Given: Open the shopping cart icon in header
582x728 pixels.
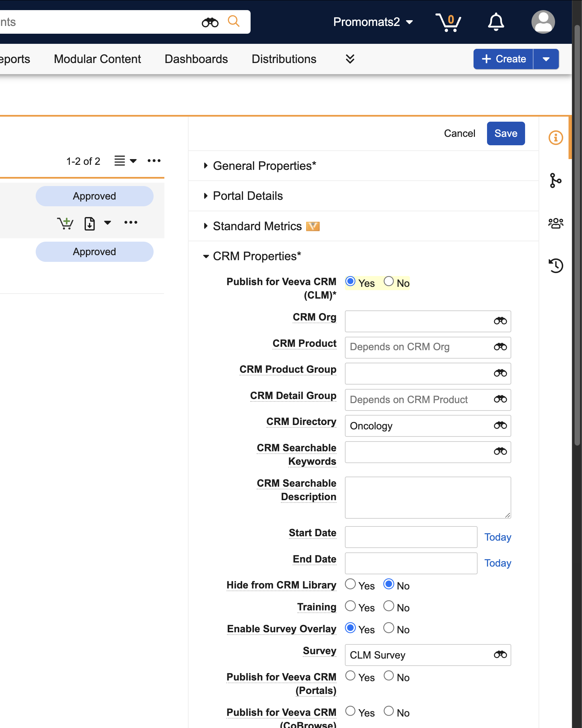Looking at the screenshot, I should (448, 22).
